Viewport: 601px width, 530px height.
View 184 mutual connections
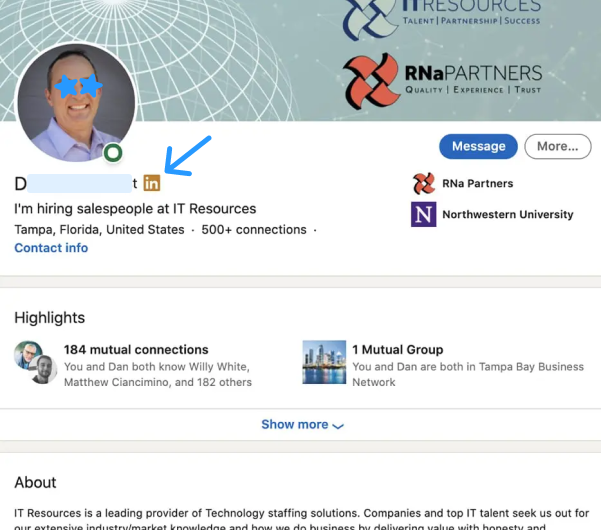pos(136,350)
